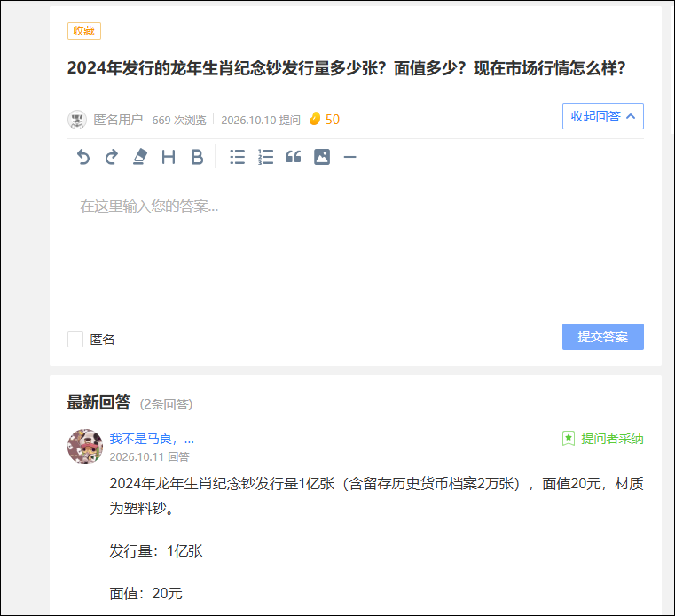Insert an image into the answer
Screen dimensions: 675x616
tap(322, 157)
